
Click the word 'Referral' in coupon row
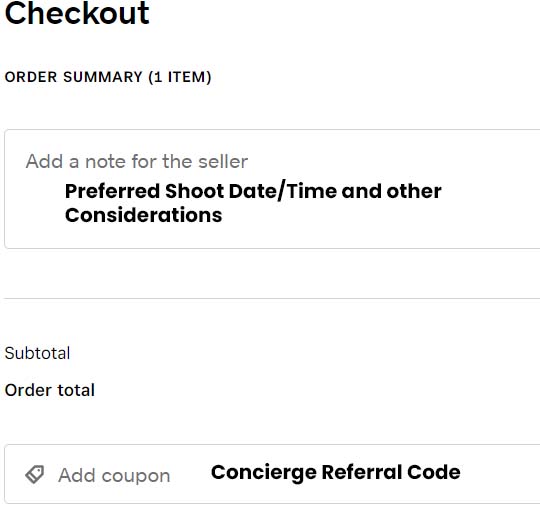pos(362,472)
